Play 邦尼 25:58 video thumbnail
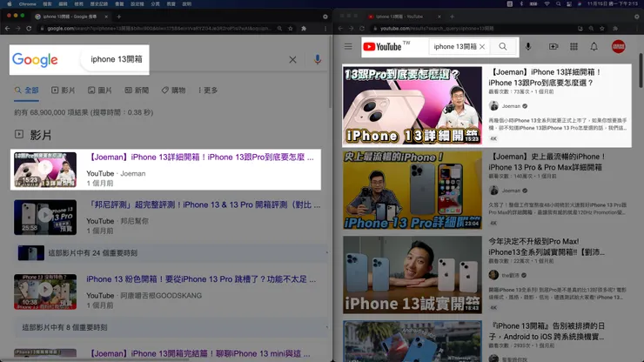 click(x=45, y=217)
